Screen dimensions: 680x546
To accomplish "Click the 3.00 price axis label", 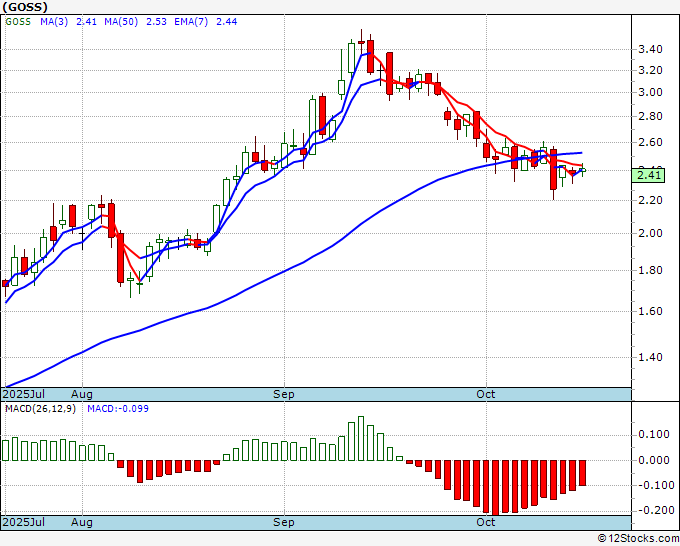I will (651, 92).
